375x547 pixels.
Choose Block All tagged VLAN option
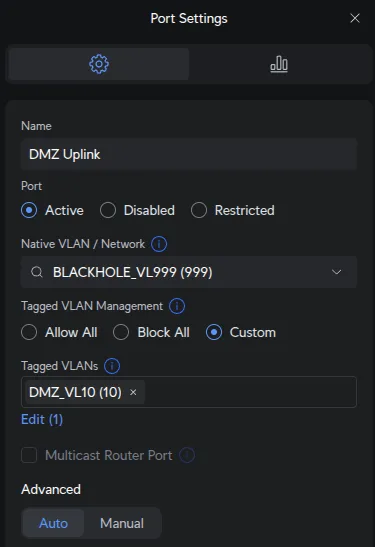(121, 332)
